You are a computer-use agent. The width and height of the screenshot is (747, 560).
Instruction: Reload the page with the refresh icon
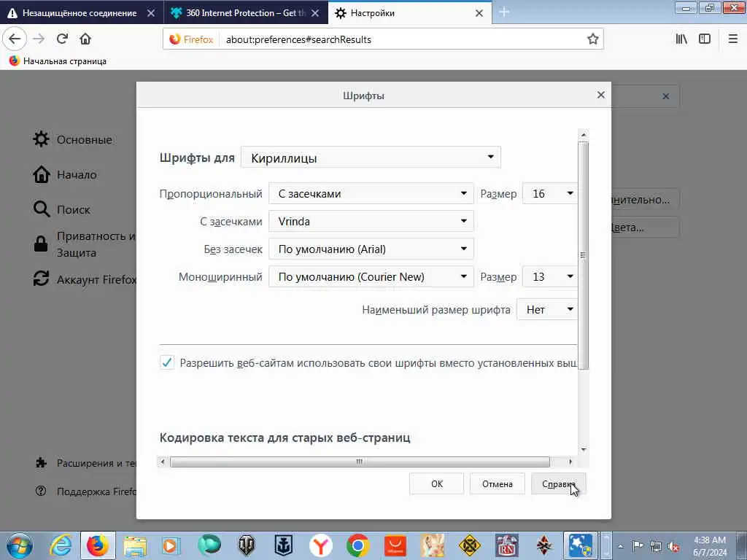(x=62, y=39)
